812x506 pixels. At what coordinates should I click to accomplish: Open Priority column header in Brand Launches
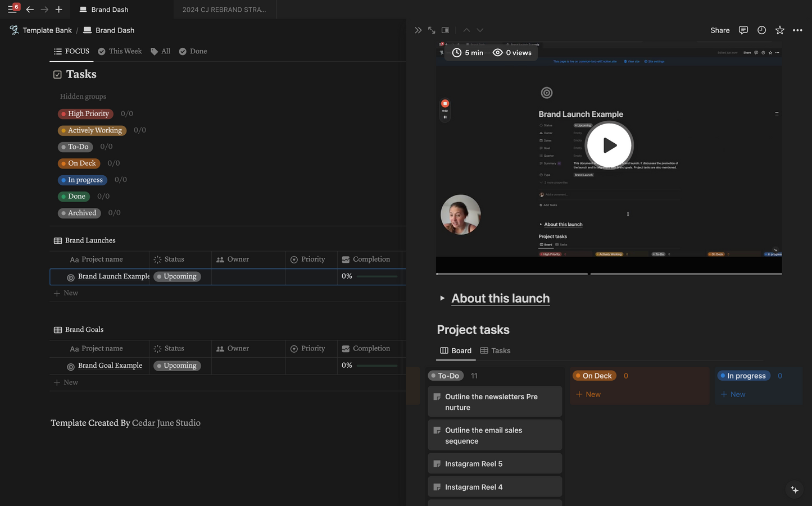pos(311,259)
